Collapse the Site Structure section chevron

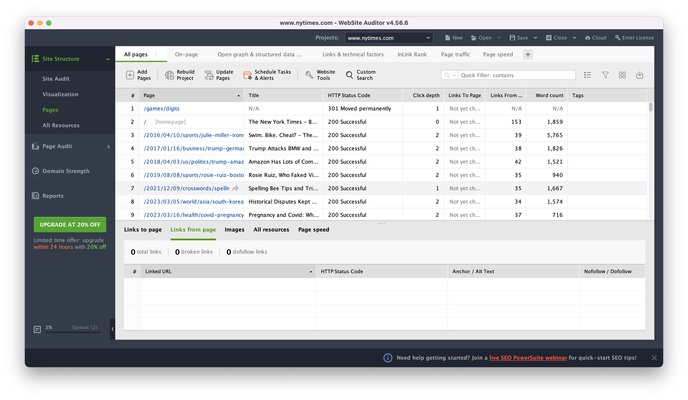click(x=108, y=59)
